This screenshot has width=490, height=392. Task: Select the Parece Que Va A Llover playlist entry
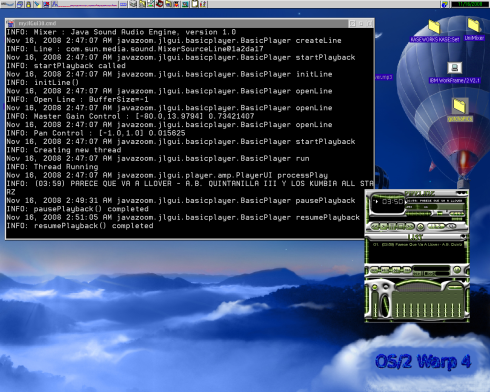(x=417, y=245)
